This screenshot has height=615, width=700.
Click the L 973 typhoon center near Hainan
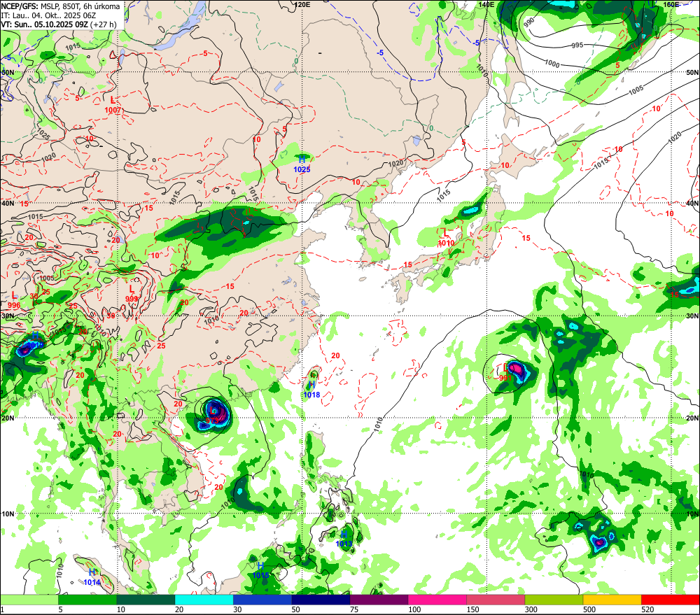[213, 415]
